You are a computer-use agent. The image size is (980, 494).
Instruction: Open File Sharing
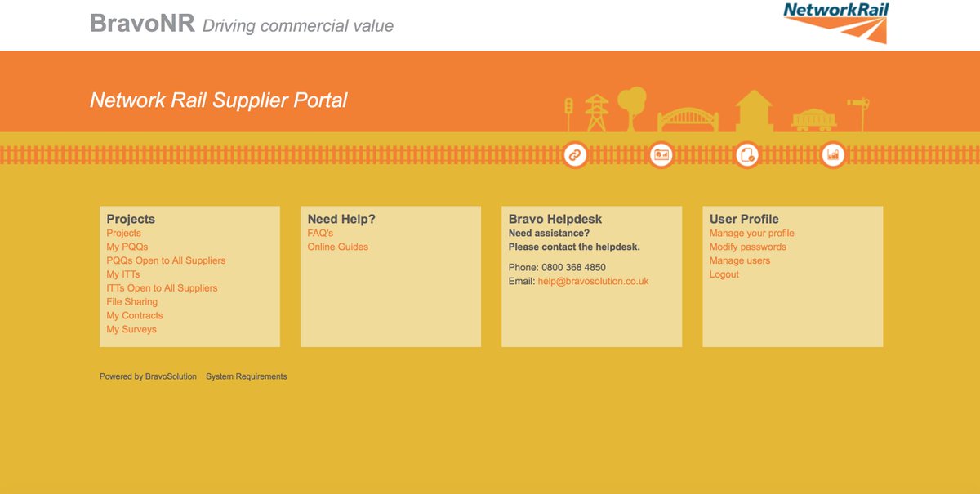tap(132, 302)
